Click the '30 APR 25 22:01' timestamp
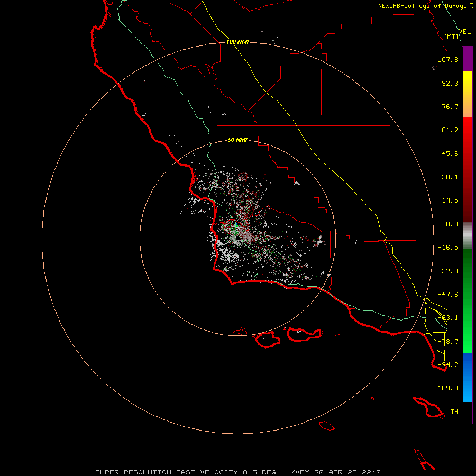The width and height of the screenshot is (476, 476). pos(350,472)
